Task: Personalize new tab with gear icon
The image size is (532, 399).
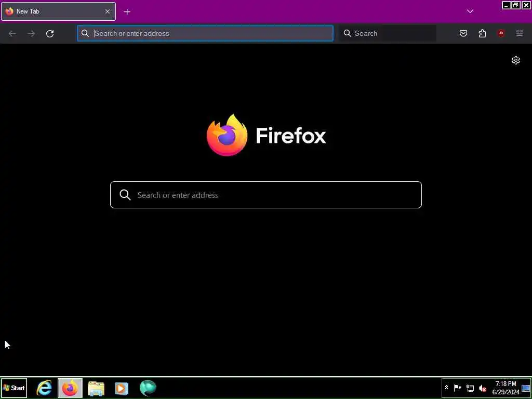Action: (516, 60)
